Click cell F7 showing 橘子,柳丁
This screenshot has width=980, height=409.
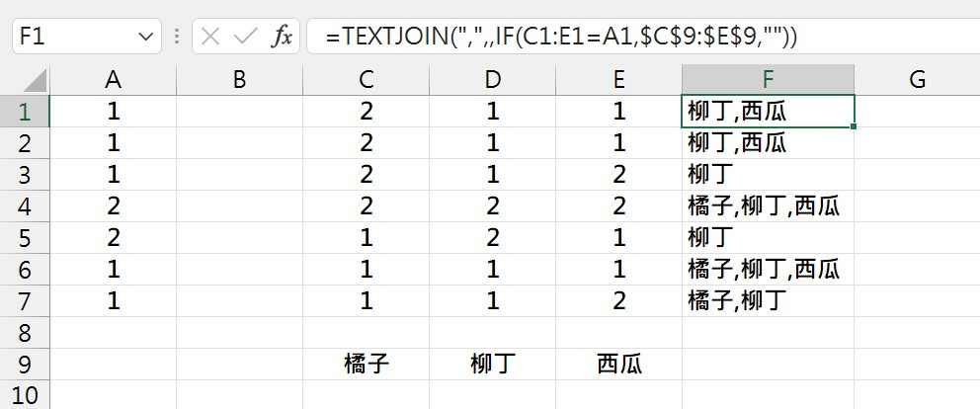769,300
